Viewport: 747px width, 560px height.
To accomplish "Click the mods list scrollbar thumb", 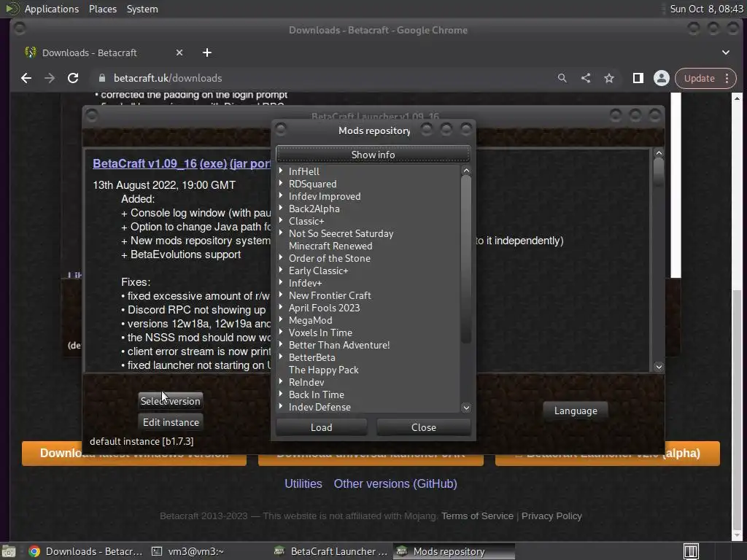I will click(x=466, y=260).
